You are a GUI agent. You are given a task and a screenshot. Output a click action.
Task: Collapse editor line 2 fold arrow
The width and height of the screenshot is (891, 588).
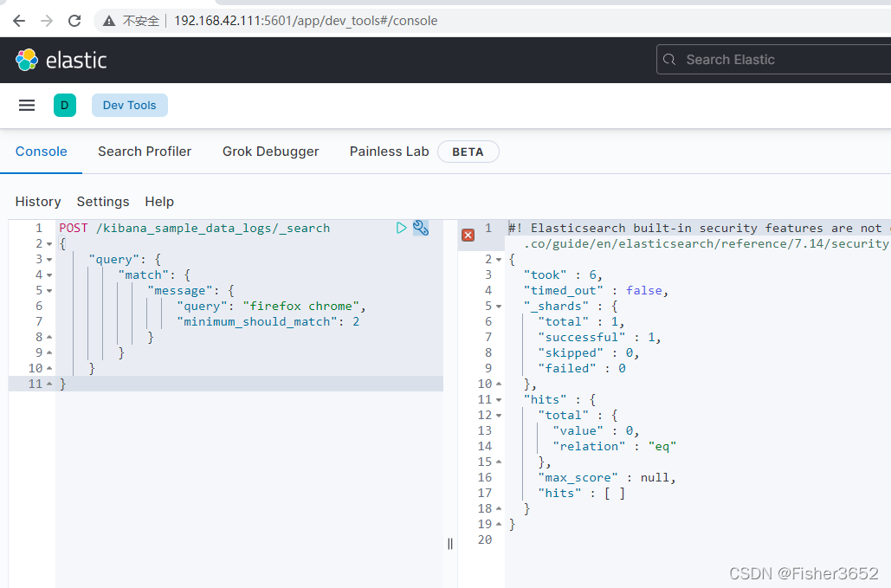pyautogui.click(x=49, y=244)
